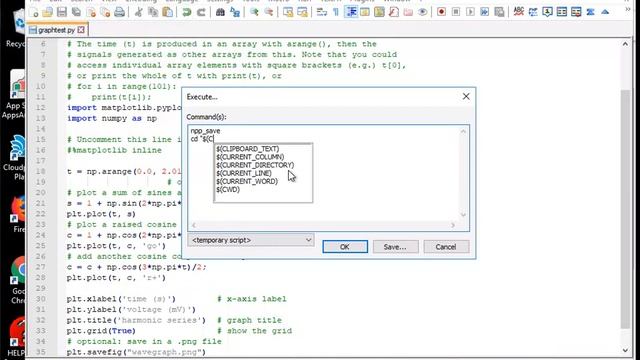Click the blue up-triangle toolbar icon
640x360 pixels.
[x=605, y=12]
